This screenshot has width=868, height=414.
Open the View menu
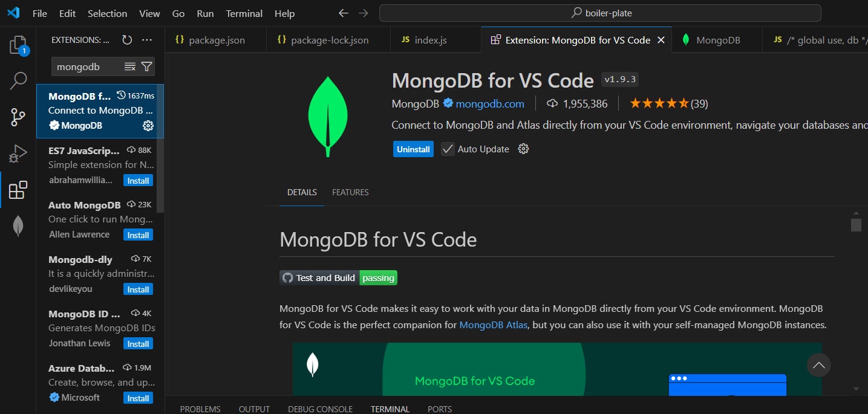coord(149,13)
